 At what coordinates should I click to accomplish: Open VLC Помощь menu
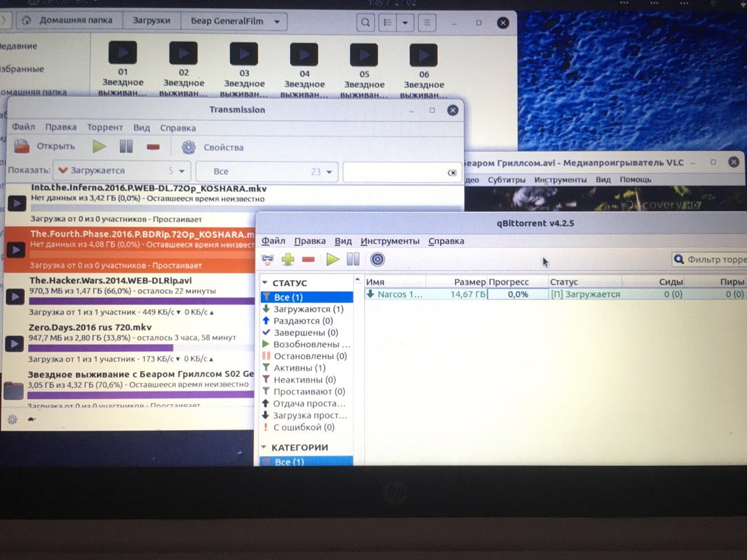[636, 180]
